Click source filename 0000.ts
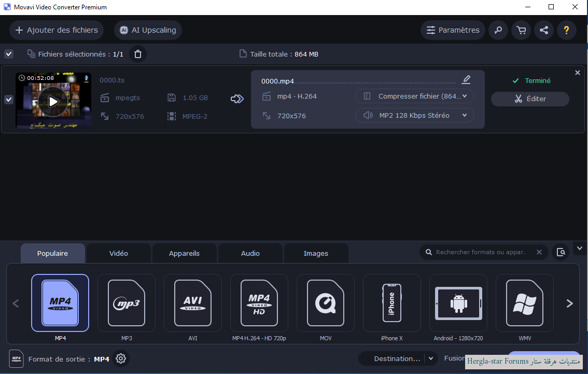Viewport: 588px width, 374px height. 112,80
